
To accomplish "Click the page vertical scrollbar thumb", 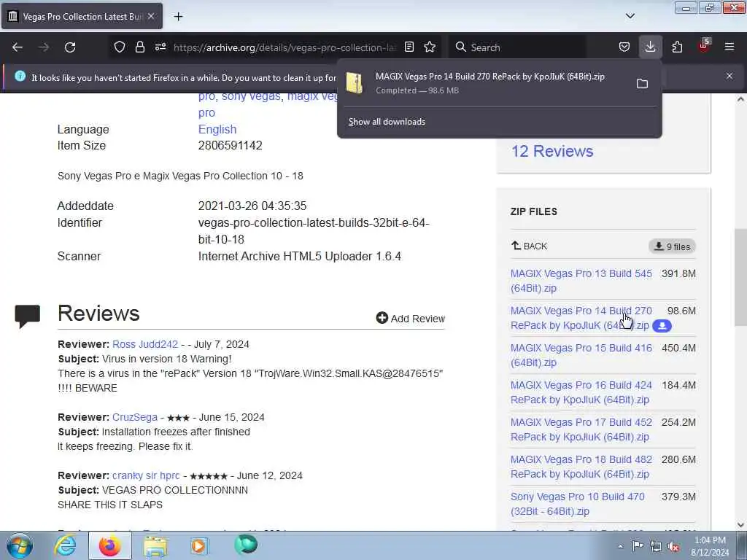I will point(740,278).
